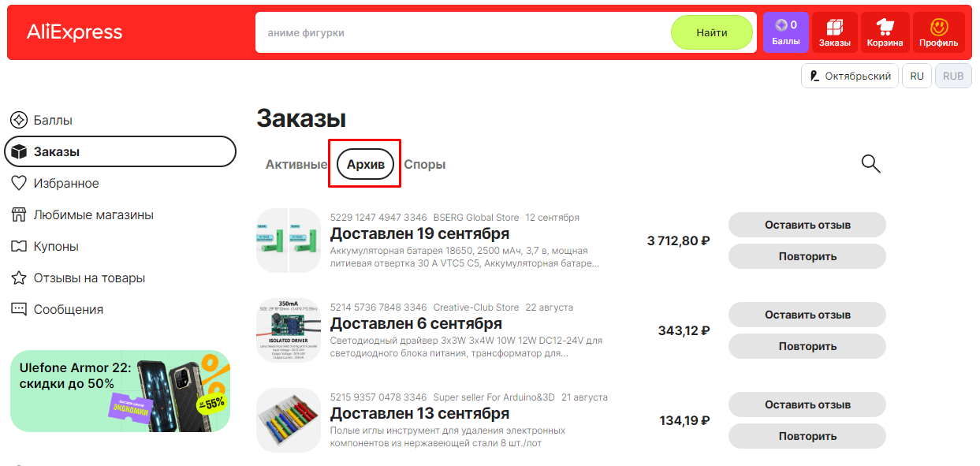Click the magnifier icon to search orders
Screen dimensions: 980x466
coord(870,164)
